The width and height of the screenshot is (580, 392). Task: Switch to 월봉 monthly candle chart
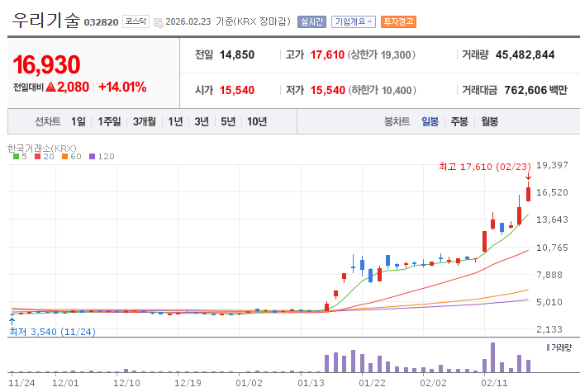(x=489, y=121)
